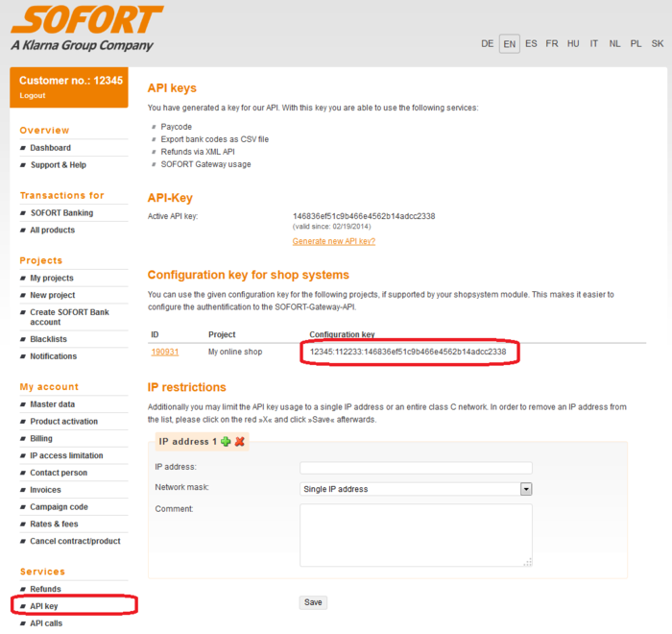Go to My projects

tap(52, 278)
